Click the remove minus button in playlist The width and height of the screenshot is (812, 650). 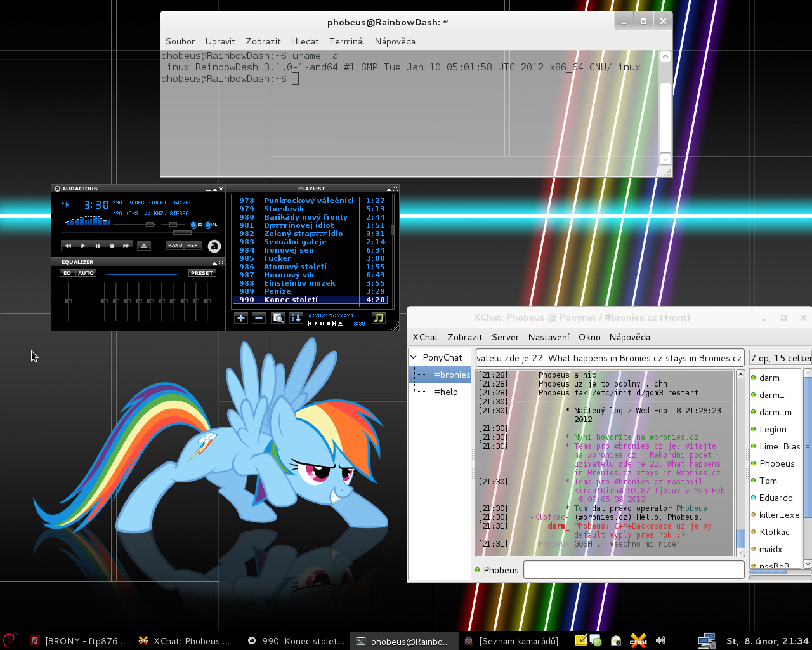[x=258, y=318]
